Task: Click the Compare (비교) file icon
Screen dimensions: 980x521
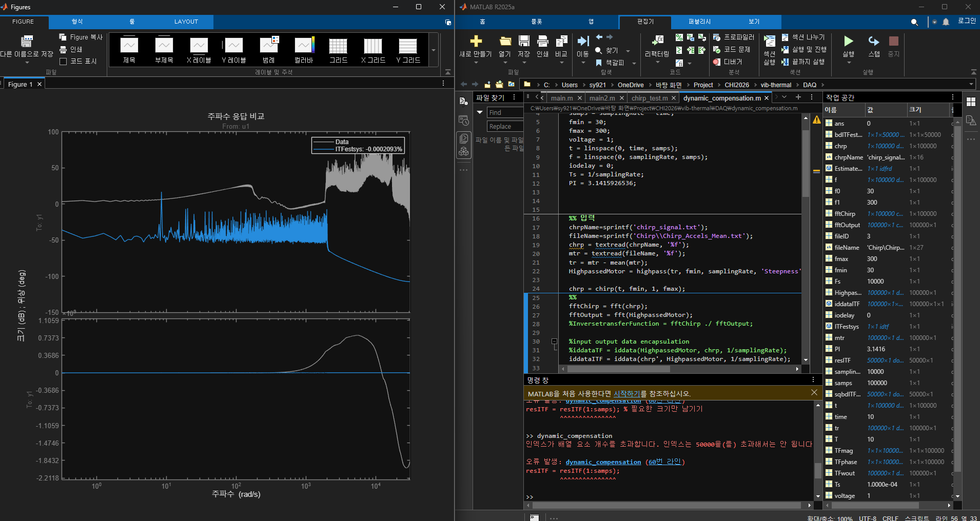Action: (561, 42)
